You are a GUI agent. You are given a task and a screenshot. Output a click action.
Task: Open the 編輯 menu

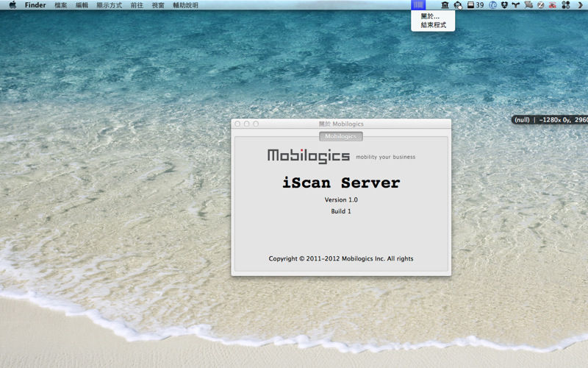coord(82,5)
